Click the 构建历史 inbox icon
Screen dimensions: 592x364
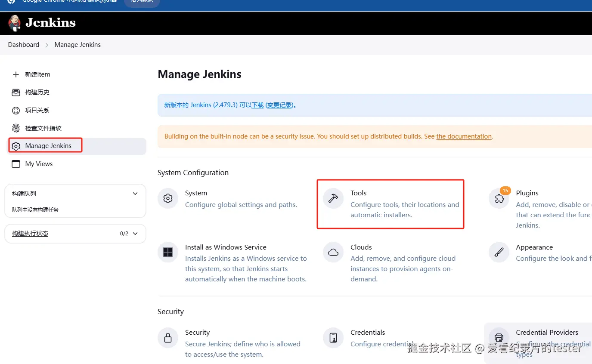click(x=16, y=93)
